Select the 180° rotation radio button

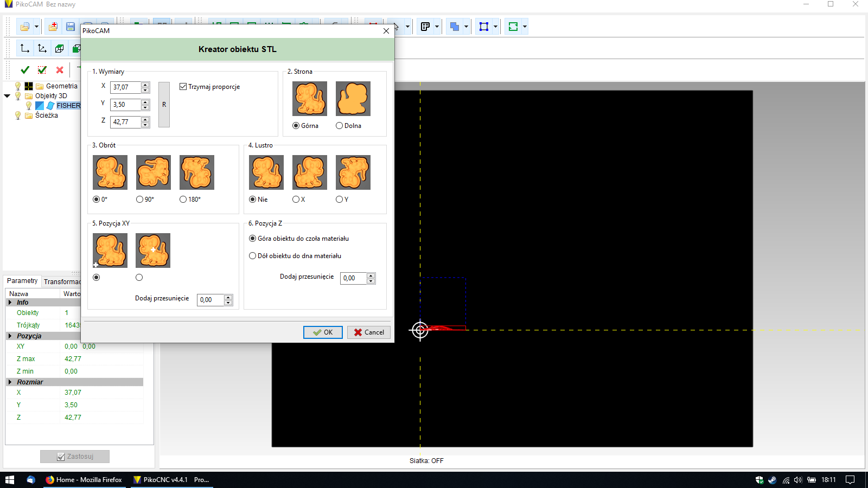183,200
